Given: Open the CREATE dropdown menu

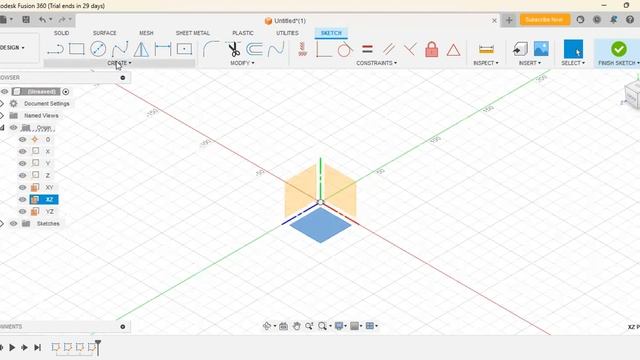Looking at the screenshot, I should 120,63.
